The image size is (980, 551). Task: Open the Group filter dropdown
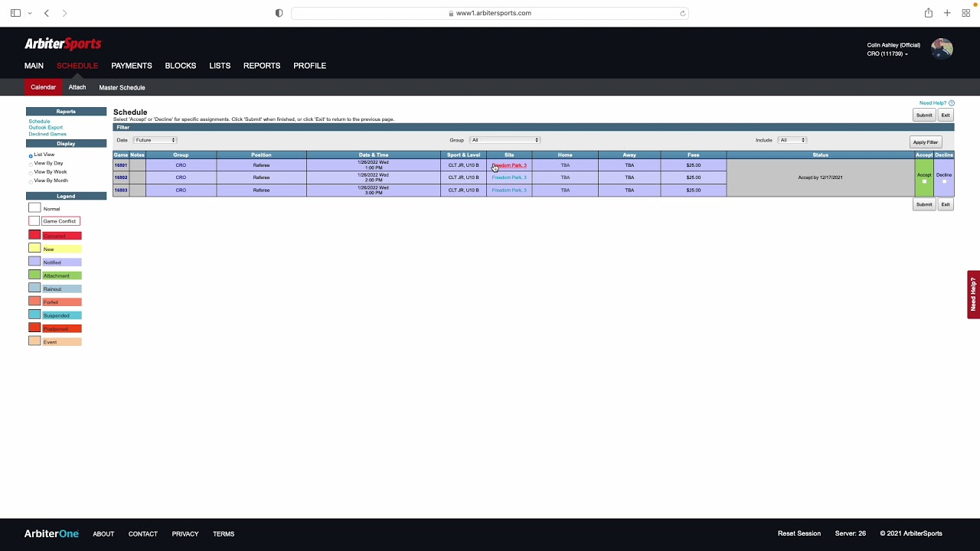pos(505,140)
